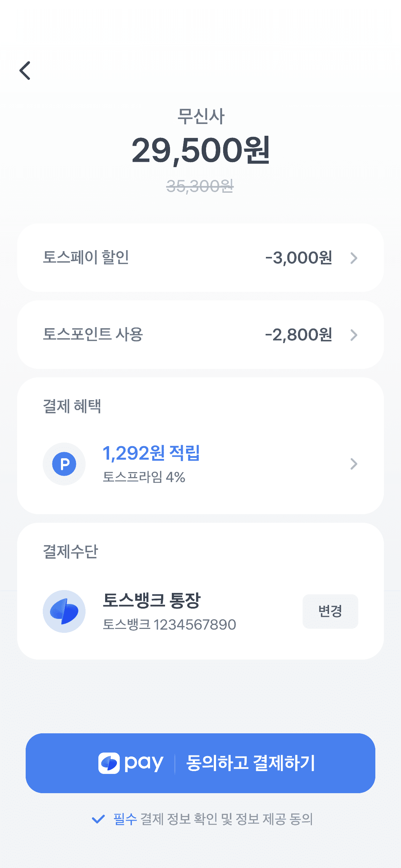Image resolution: width=401 pixels, height=868 pixels.
Task: Tap 동의하고 결제하기 text
Action: click(x=250, y=763)
